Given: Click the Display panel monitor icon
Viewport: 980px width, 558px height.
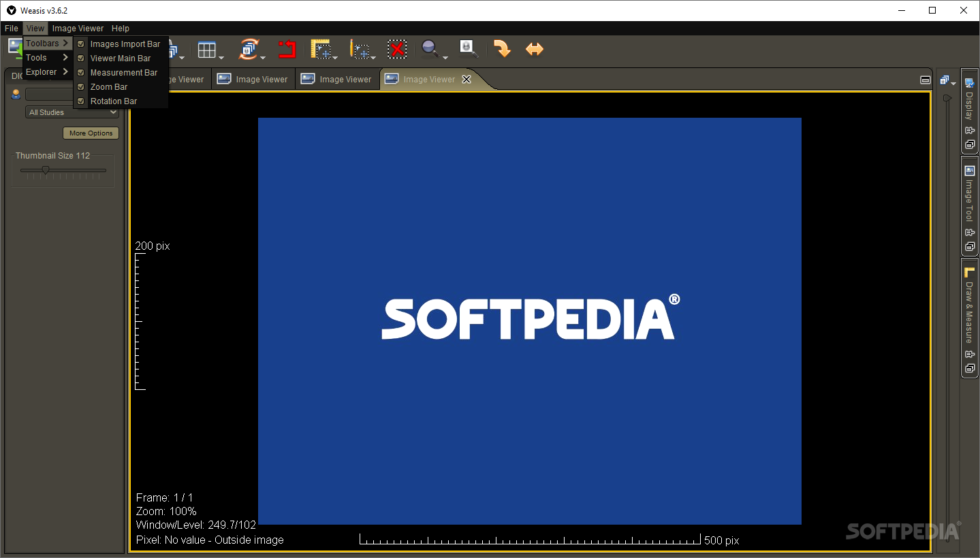Looking at the screenshot, I should [x=970, y=83].
